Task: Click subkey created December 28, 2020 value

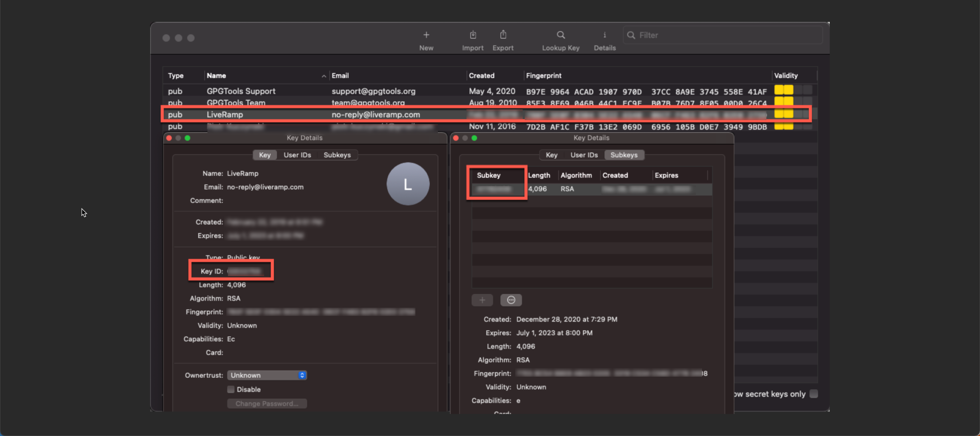Action: click(567, 319)
